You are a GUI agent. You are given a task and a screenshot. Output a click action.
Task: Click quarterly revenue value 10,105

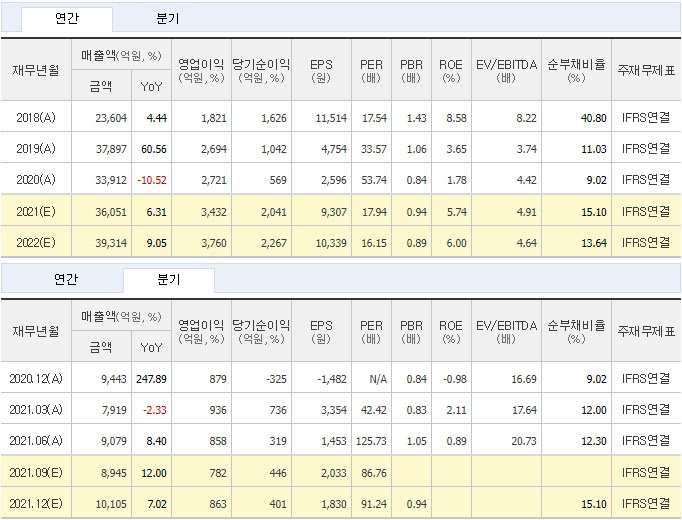(x=111, y=504)
